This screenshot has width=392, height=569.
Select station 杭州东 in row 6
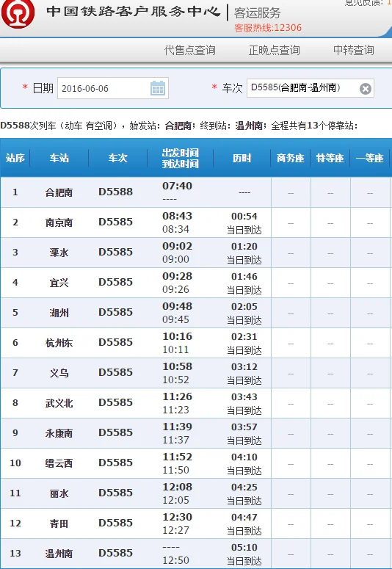[59, 343]
